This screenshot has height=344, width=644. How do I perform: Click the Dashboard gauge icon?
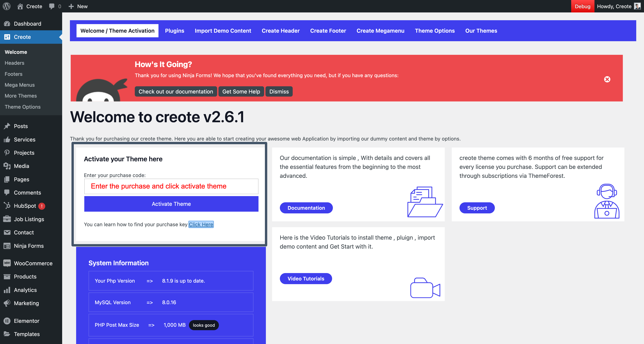7,24
